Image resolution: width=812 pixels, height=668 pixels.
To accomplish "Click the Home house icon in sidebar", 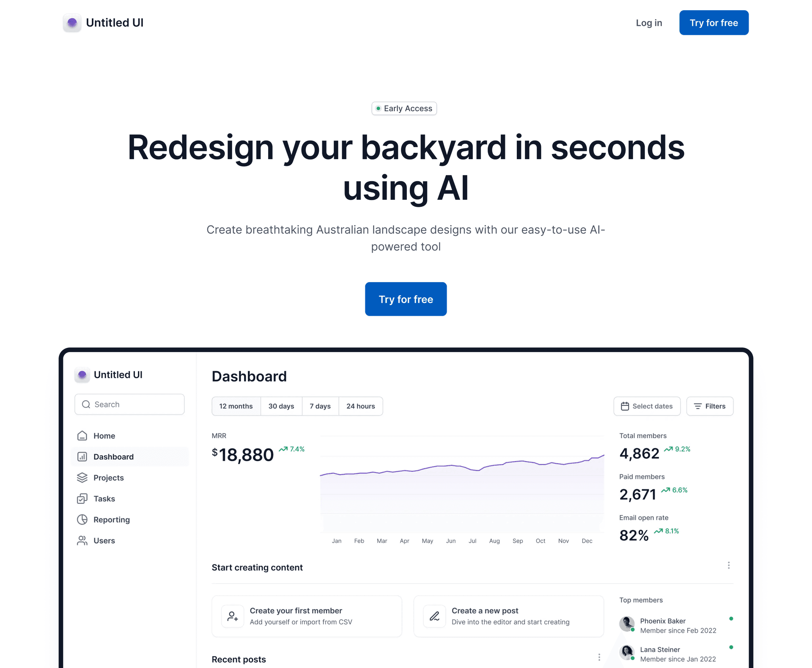I will 82,436.
